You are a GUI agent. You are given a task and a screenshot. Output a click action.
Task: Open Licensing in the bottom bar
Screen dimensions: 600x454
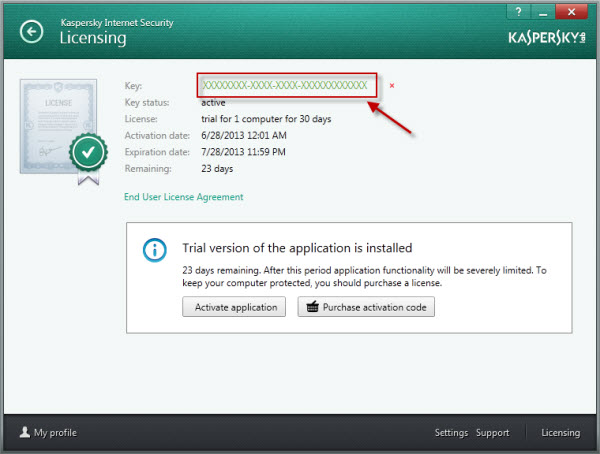tap(561, 433)
